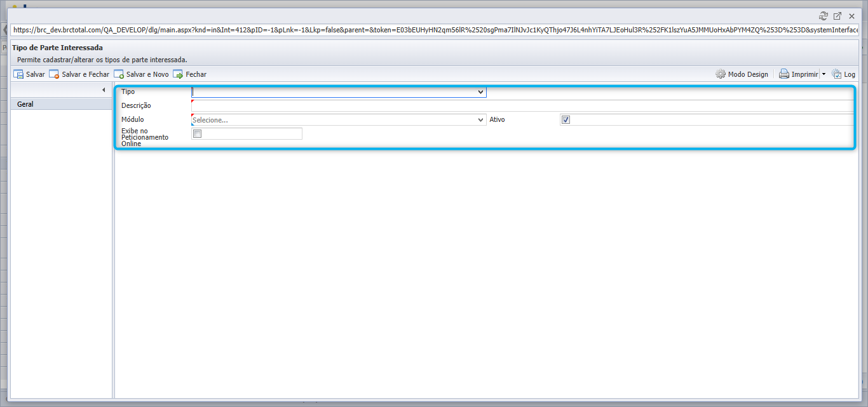
Task: Click the 'Módulo' field label
Action: point(133,119)
